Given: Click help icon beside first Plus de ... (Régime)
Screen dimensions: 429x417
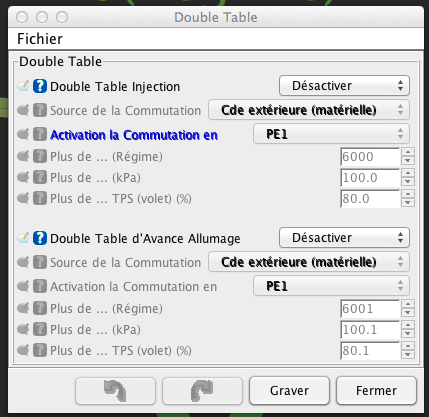Looking at the screenshot, I should click(x=40, y=156).
